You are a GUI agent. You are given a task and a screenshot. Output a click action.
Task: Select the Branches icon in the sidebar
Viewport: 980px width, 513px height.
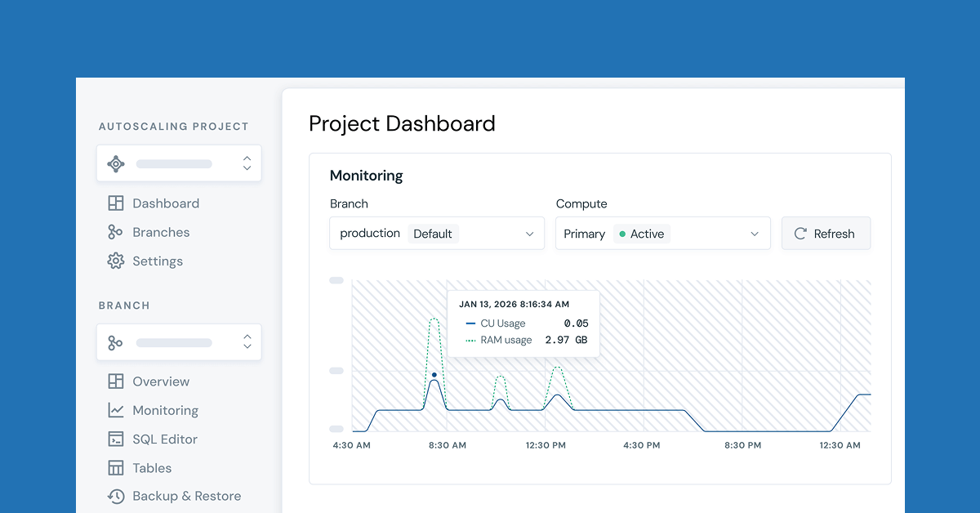tap(114, 232)
